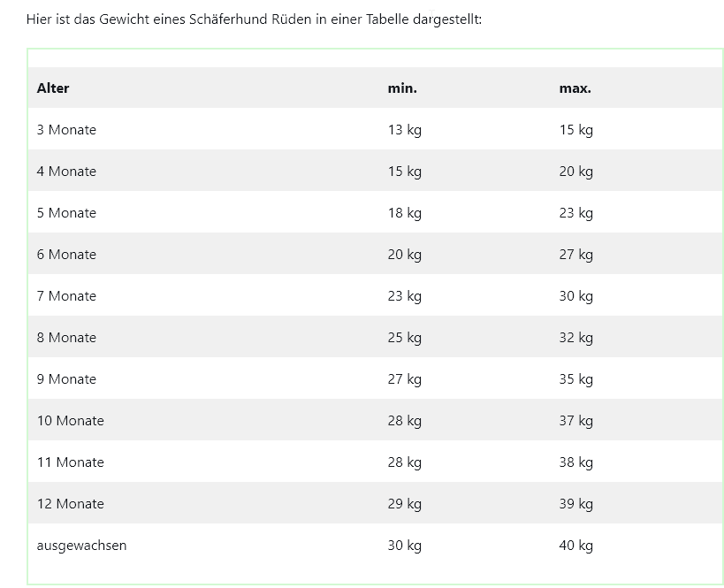Click the 35 kg max weight cell
The image size is (724, 588).
pyautogui.click(x=575, y=379)
